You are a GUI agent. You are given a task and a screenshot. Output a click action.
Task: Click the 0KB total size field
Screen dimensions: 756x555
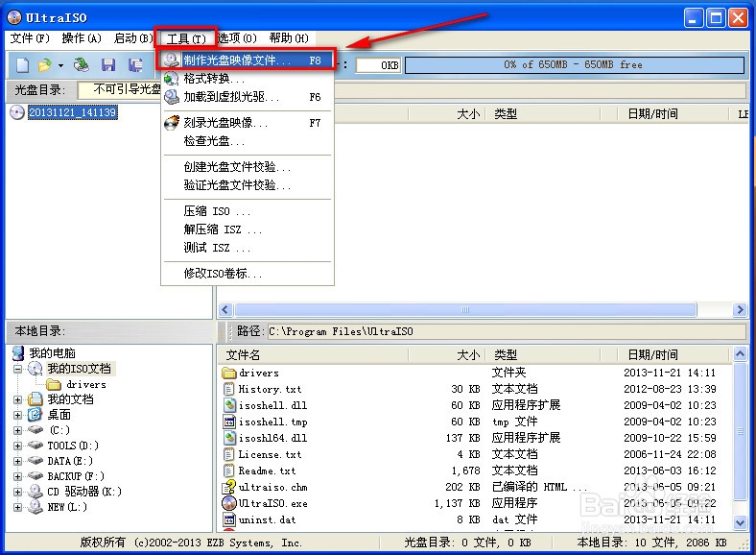tap(378, 65)
